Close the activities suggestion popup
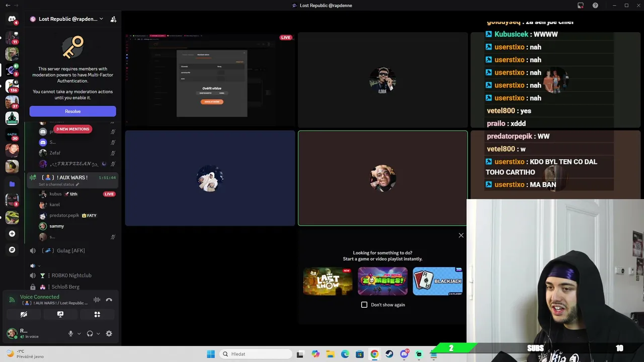 [x=461, y=235]
